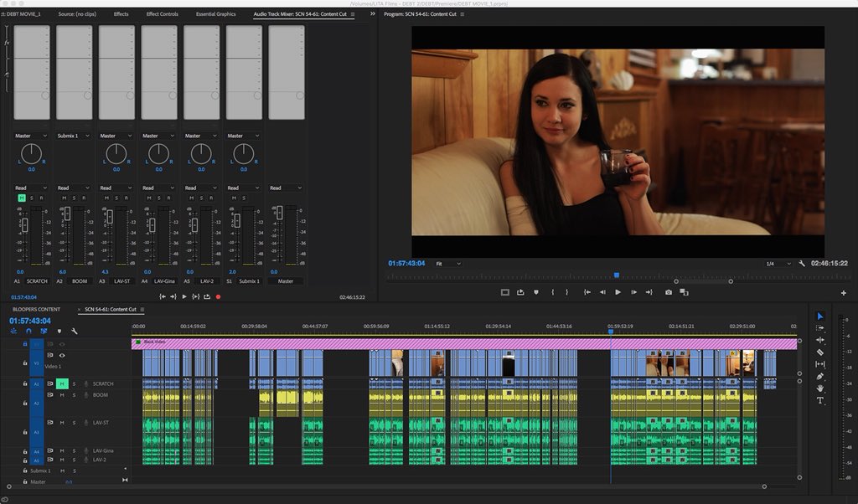This screenshot has height=504, width=858.
Task: Solo BOOM track in mixer
Action: (74, 198)
